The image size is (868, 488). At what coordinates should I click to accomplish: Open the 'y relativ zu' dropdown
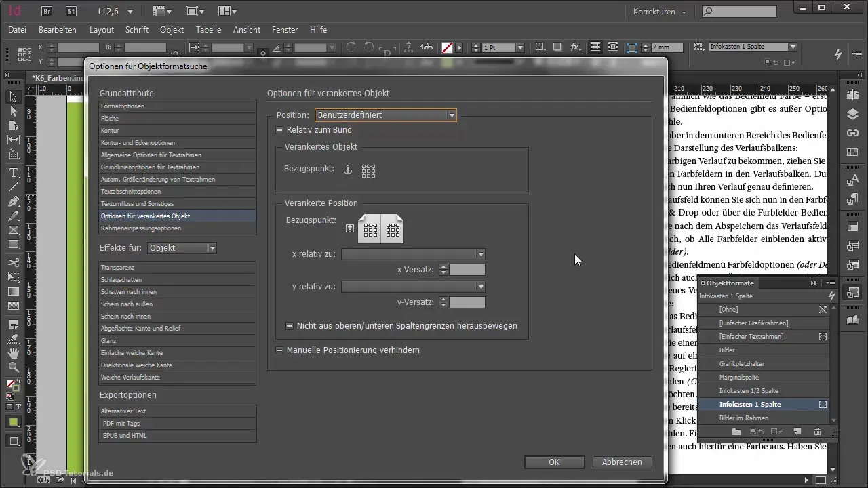[413, 287]
